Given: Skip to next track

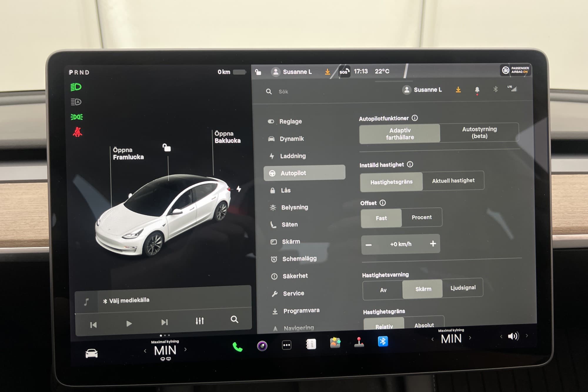Looking at the screenshot, I should 164,322.
